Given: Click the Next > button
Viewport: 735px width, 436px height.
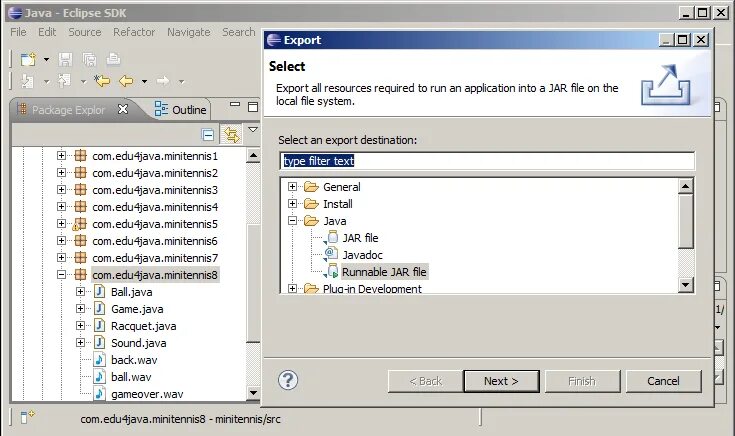Looking at the screenshot, I should coord(501,381).
